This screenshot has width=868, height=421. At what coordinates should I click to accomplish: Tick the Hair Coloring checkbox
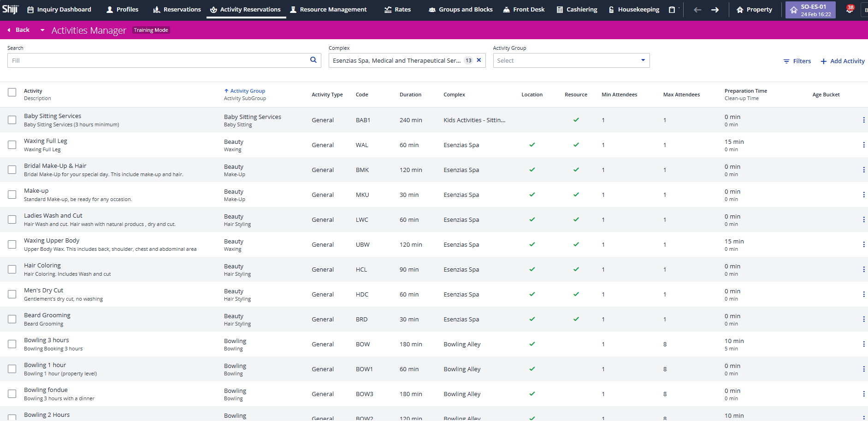coord(12,269)
